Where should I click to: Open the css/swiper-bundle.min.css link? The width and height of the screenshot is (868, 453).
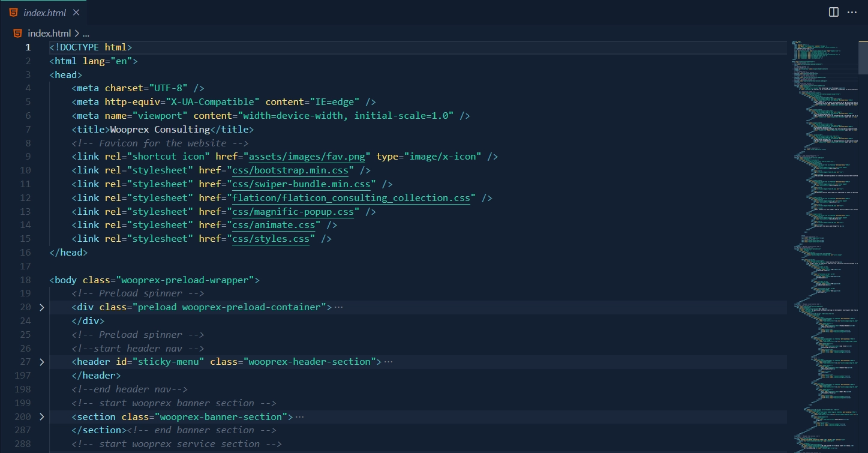pyautogui.click(x=302, y=184)
